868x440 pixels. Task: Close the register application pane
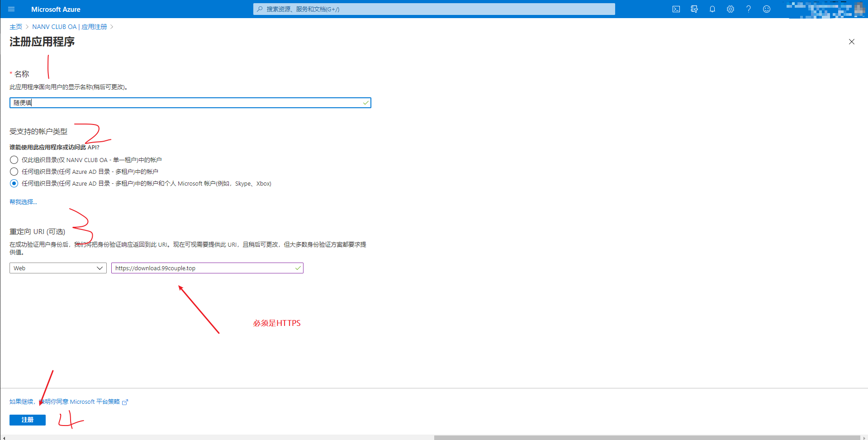852,42
